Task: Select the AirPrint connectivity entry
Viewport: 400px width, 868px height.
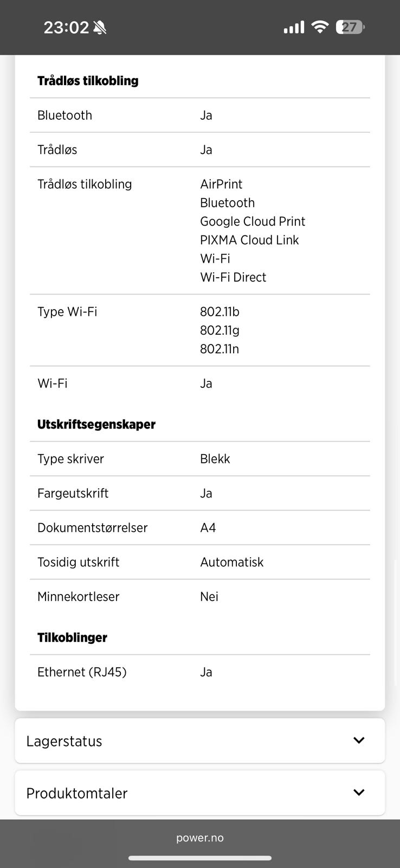Action: click(221, 184)
